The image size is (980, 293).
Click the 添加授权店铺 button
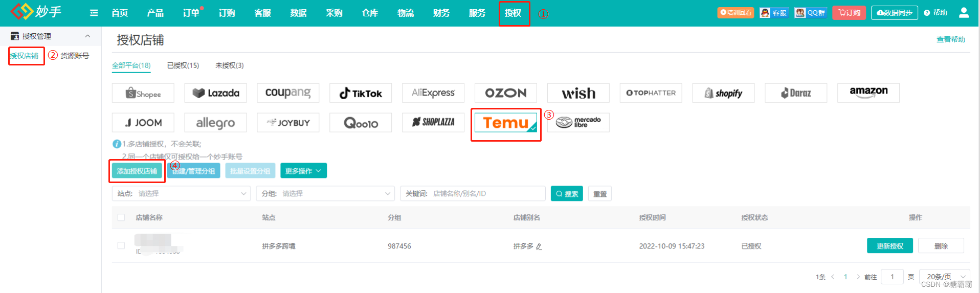coord(137,171)
